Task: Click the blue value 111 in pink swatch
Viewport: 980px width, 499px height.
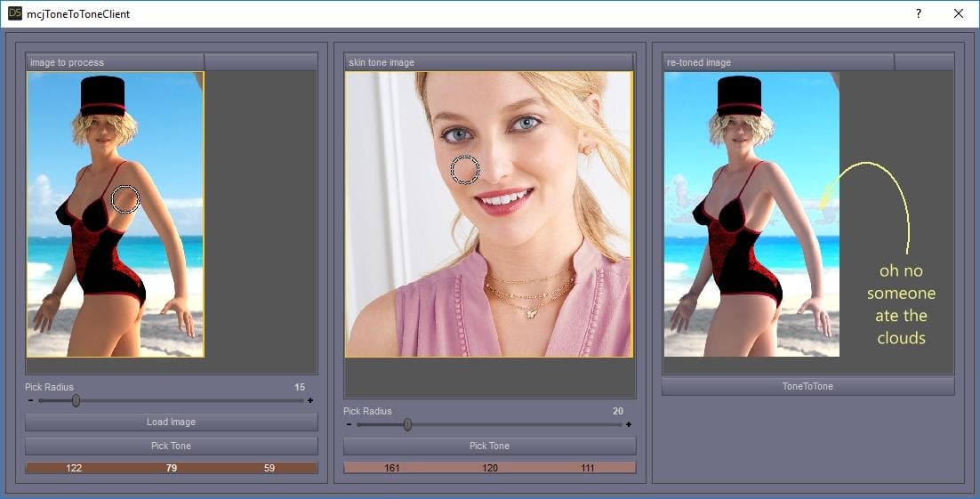Action: 588,468
